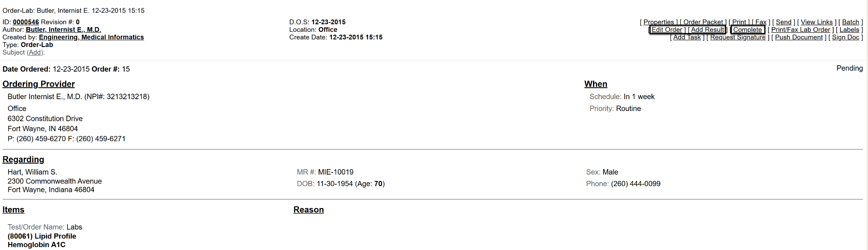Click Sign Doc
Viewport: 868px width, 250px height.
click(846, 37)
